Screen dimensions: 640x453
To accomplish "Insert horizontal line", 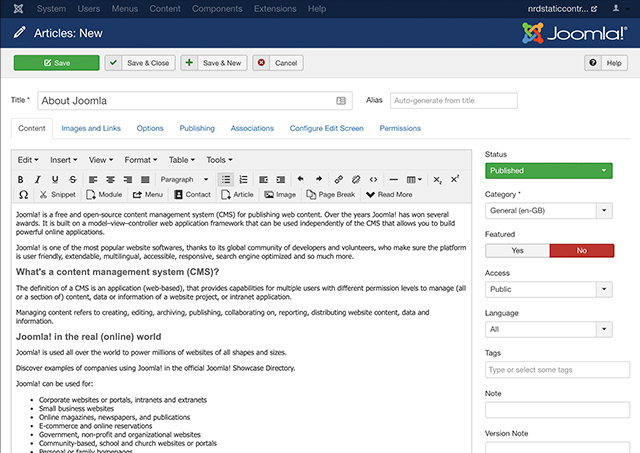I will point(393,180).
